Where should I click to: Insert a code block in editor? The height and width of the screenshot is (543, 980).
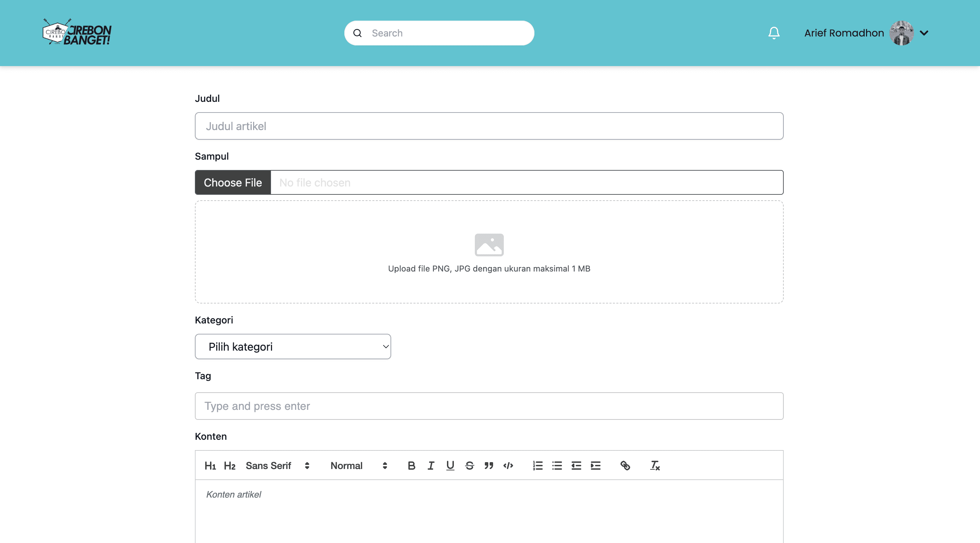point(508,466)
